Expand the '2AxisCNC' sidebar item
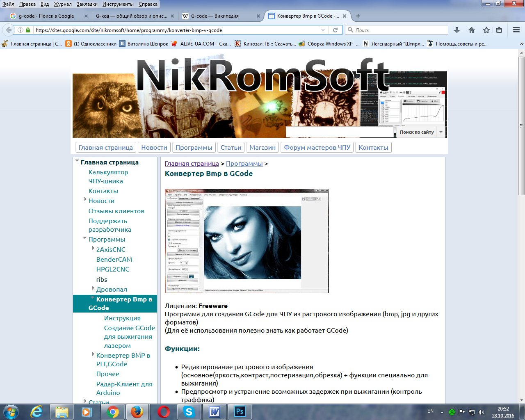This screenshot has width=525, height=420. (93, 249)
